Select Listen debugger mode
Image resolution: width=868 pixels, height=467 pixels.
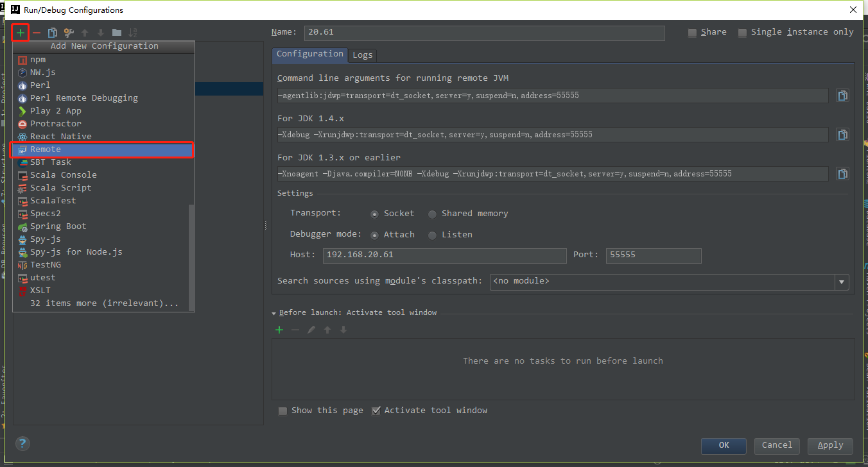[432, 235]
